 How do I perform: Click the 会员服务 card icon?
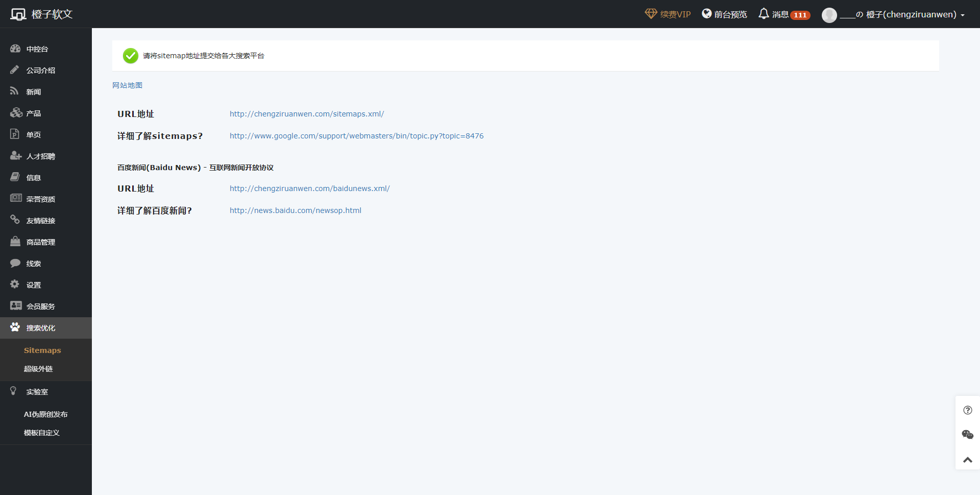pyautogui.click(x=16, y=305)
